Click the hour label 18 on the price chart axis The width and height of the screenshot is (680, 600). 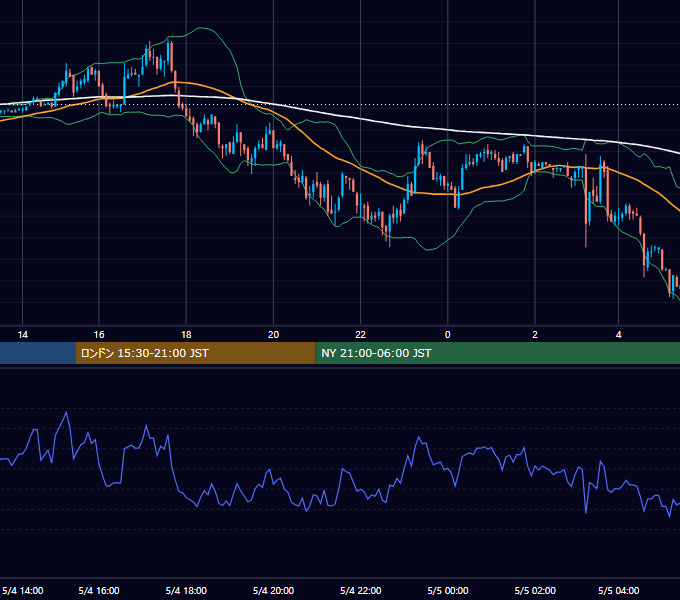tap(186, 335)
